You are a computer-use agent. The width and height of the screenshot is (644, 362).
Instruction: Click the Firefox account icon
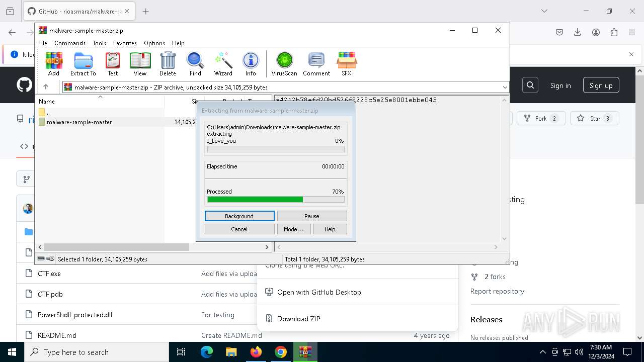tap(596, 32)
